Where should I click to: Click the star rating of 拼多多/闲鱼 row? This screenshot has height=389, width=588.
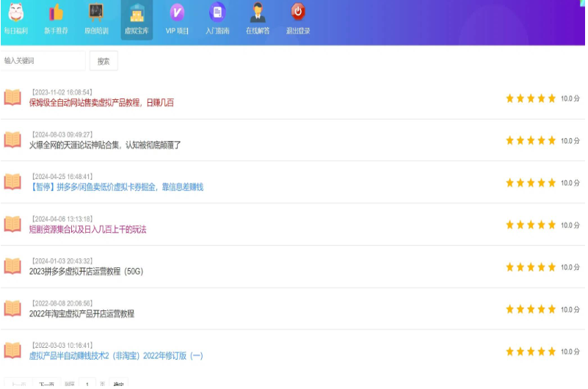coord(531,183)
